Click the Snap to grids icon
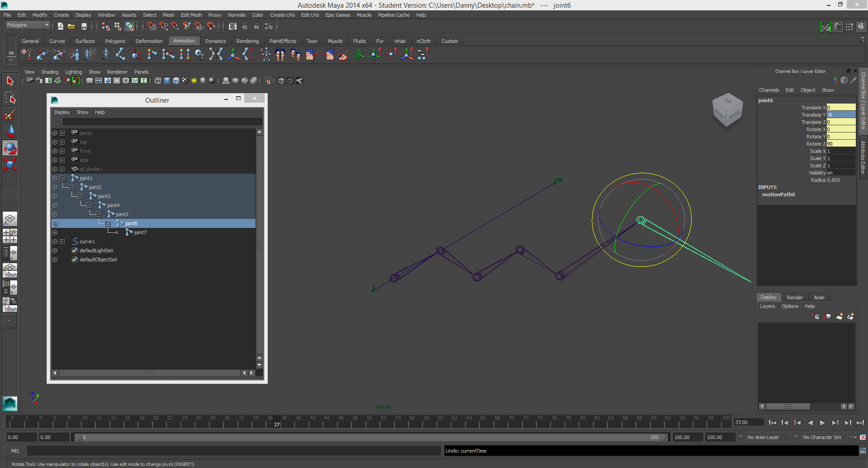Screen dimensions: 868x468 (x=152, y=26)
